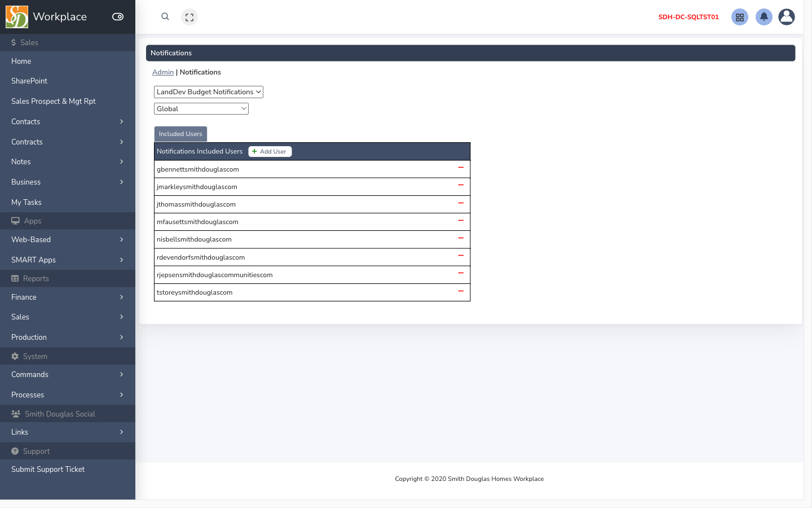Remove user rjepsensmithdouglascommunitiescom
Viewport: 812px width, 508px height.
click(x=461, y=273)
